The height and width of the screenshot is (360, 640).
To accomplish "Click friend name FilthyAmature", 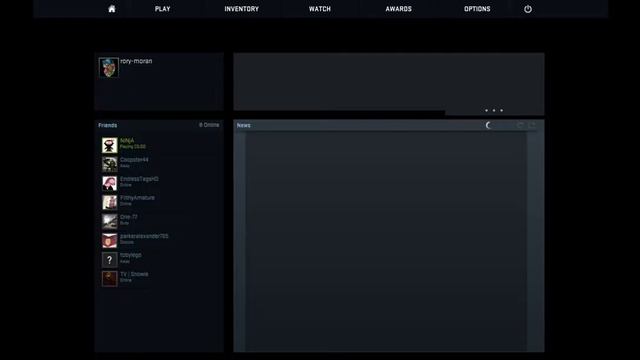I will tap(137, 198).
